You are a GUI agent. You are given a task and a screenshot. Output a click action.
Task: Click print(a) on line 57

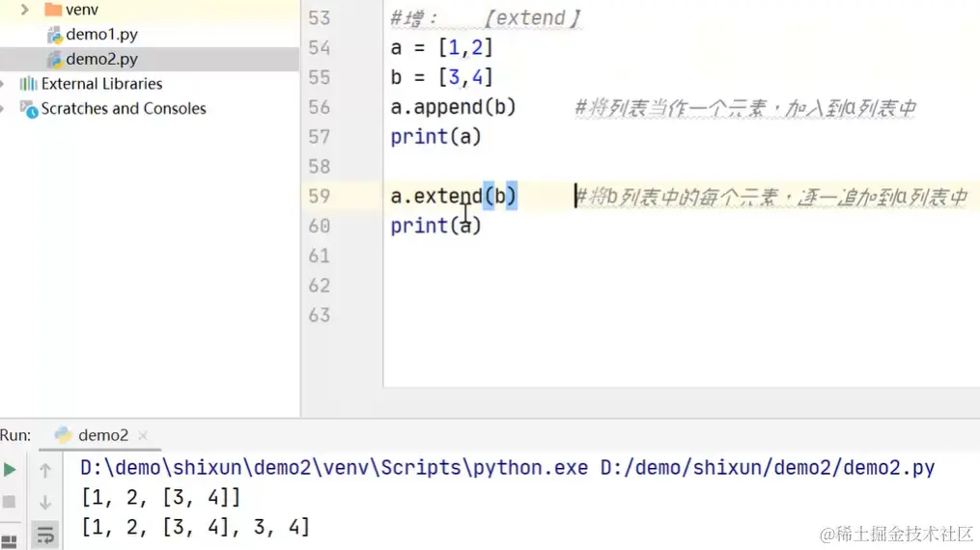(436, 137)
